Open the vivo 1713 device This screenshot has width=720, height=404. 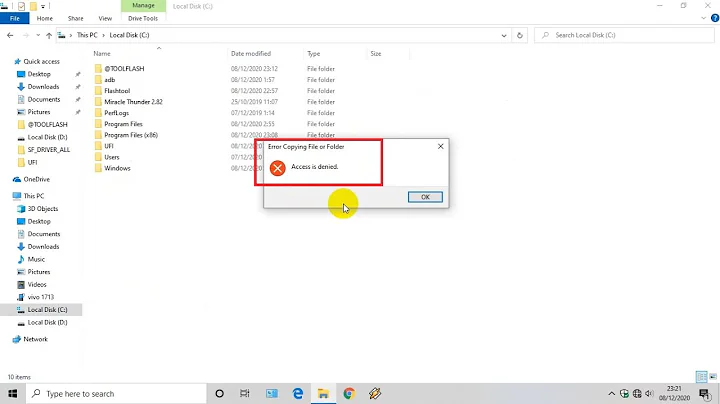point(40,297)
